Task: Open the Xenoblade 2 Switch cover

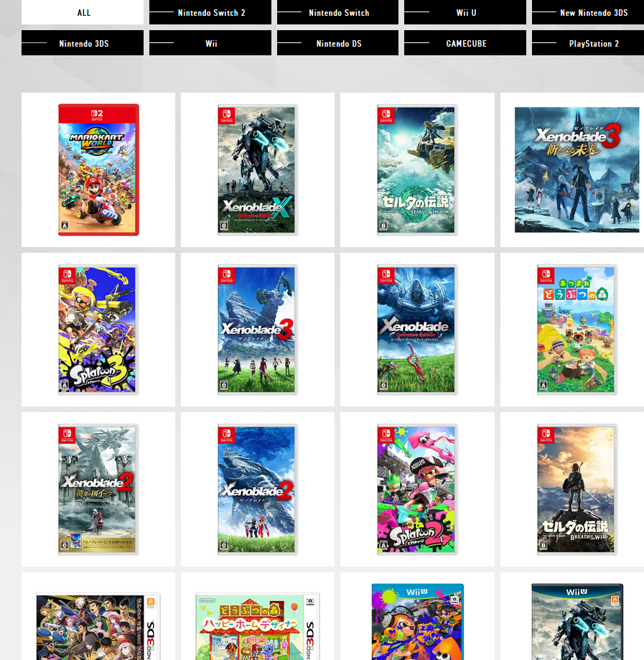Action: click(x=258, y=490)
